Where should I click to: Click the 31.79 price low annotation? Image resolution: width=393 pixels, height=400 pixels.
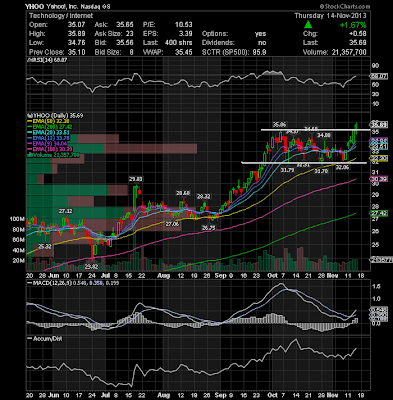287,170
